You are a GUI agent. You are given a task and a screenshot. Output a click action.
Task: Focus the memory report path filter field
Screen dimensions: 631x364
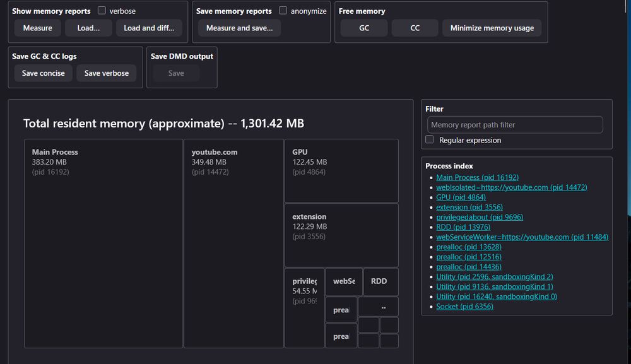514,125
